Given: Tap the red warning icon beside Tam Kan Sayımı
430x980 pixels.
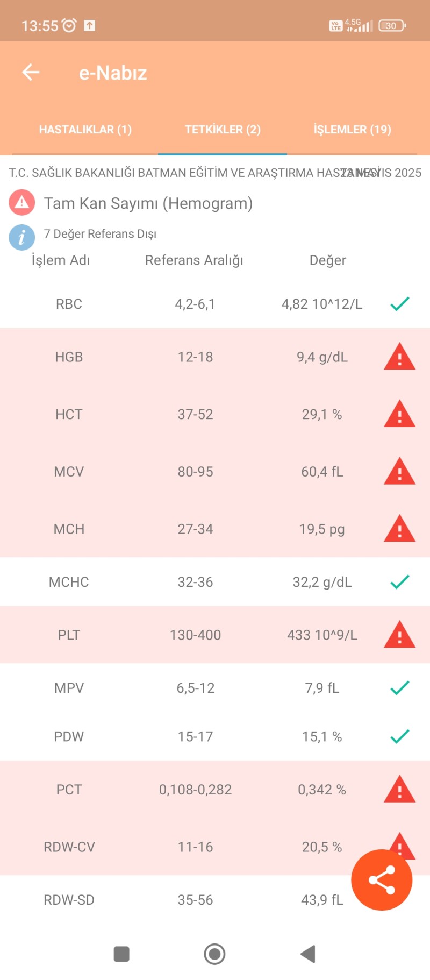Looking at the screenshot, I should coord(21,203).
